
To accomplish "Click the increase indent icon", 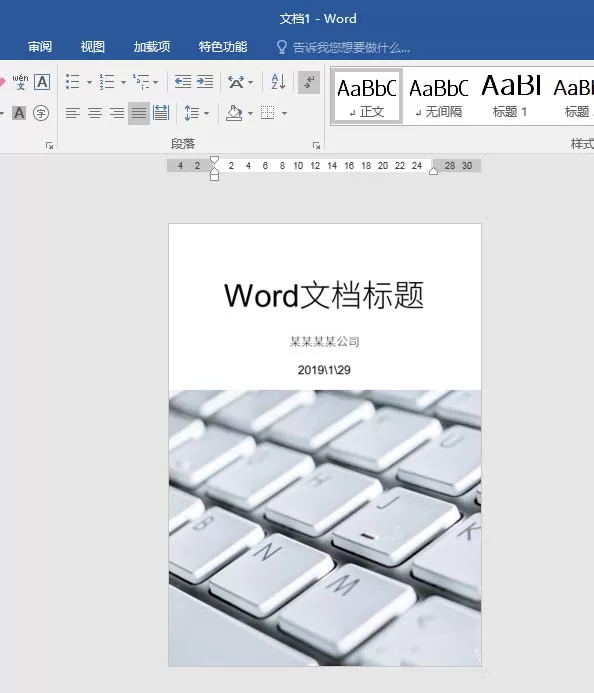I will pyautogui.click(x=205, y=82).
